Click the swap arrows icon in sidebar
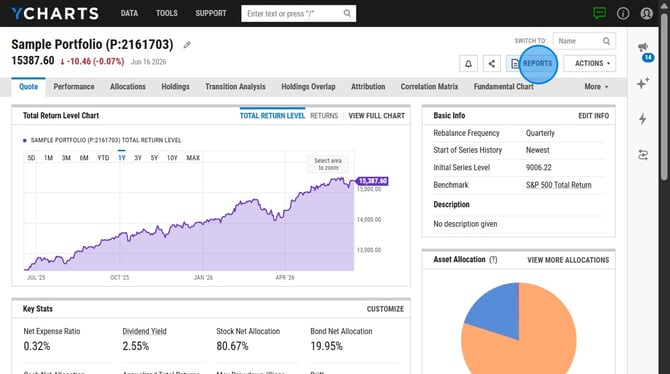 643,155
